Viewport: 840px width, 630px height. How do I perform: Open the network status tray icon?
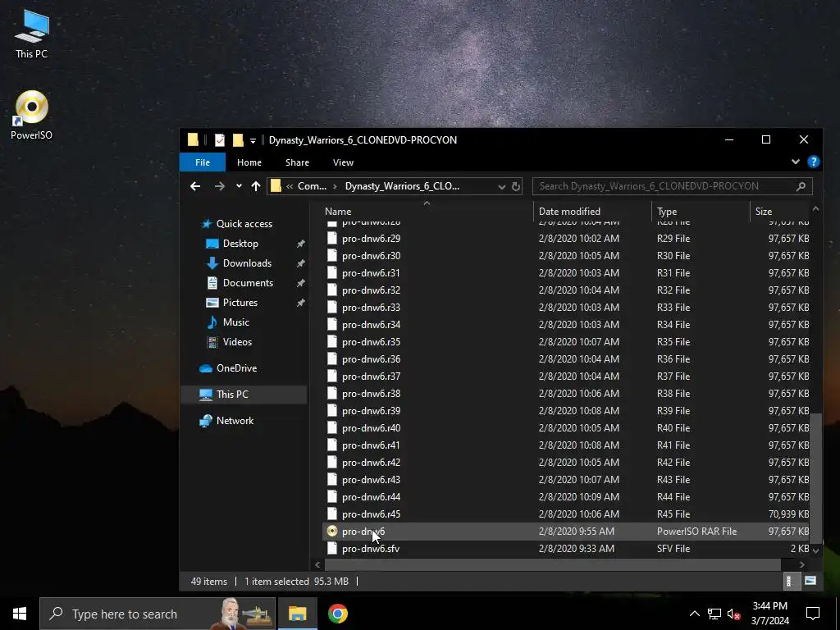pos(714,614)
